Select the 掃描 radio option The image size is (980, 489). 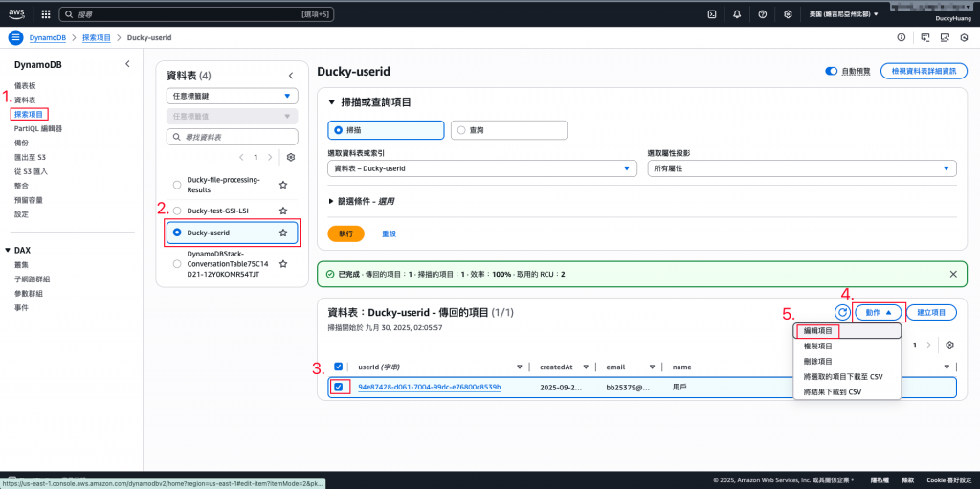[x=339, y=130]
